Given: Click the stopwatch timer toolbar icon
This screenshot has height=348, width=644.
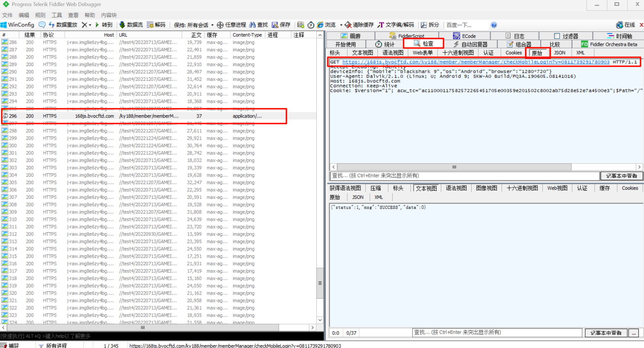Looking at the screenshot, I should 311,25.
